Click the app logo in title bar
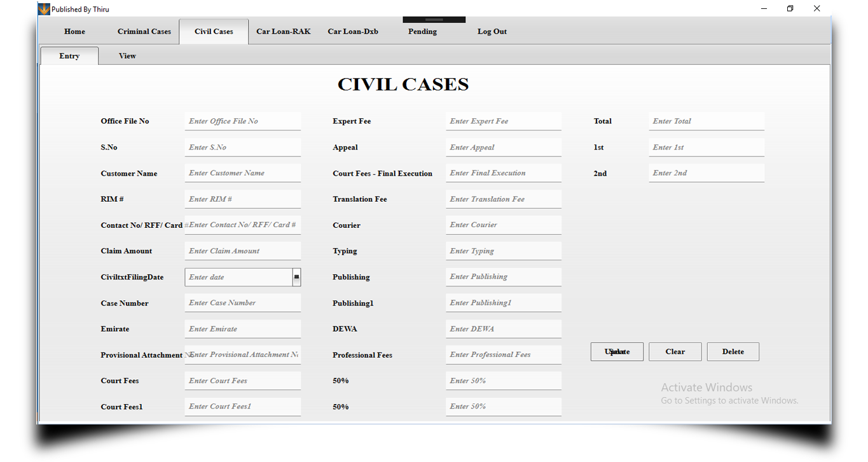 44,9
